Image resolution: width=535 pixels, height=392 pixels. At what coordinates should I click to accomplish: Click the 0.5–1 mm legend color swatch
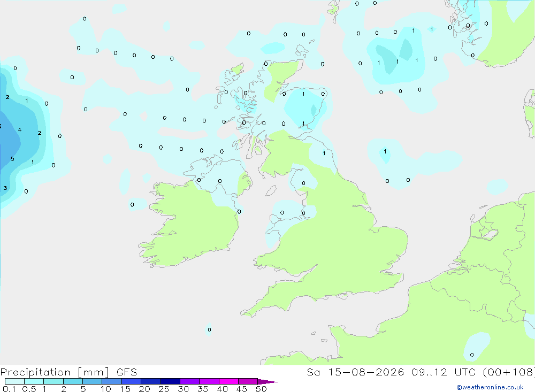[34, 381]
